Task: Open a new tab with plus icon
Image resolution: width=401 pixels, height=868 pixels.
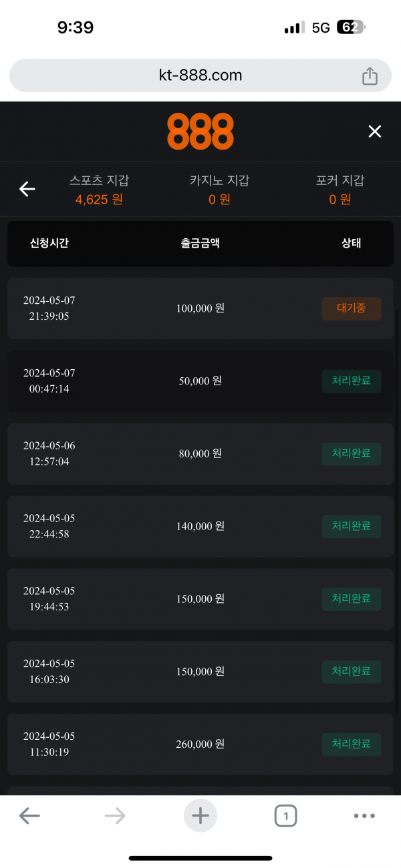Action: [200, 815]
